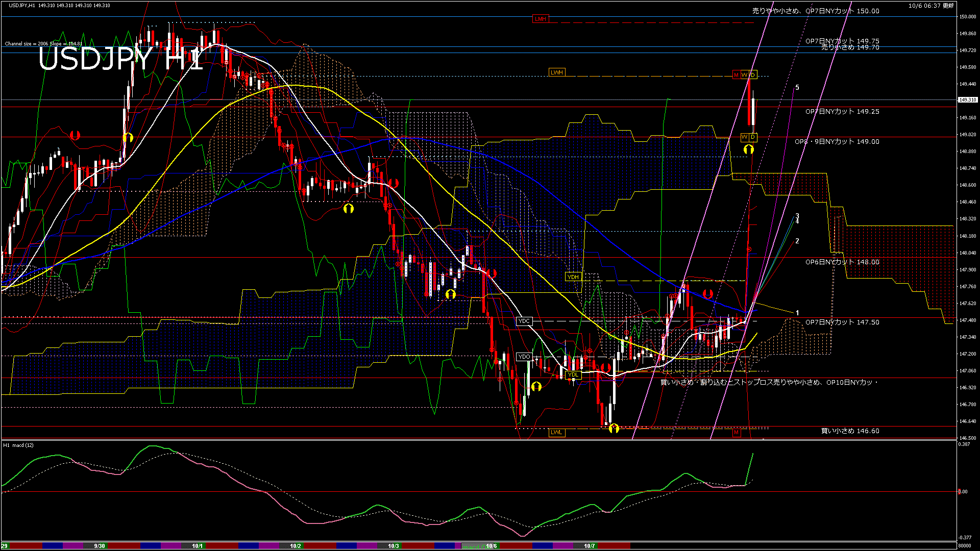
Task: Click the YDO marker label
Action: (524, 357)
